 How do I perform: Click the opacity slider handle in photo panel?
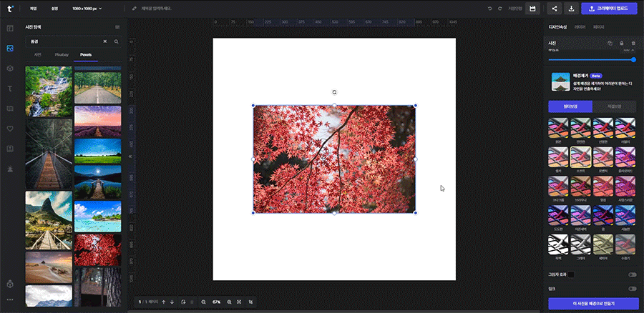633,60
